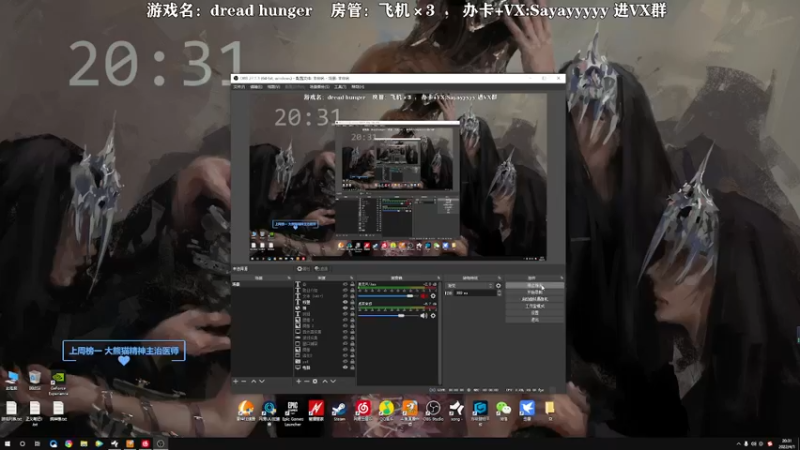Click the Start Streaming button in OBS controls
800x450 pixels.
coord(535,285)
